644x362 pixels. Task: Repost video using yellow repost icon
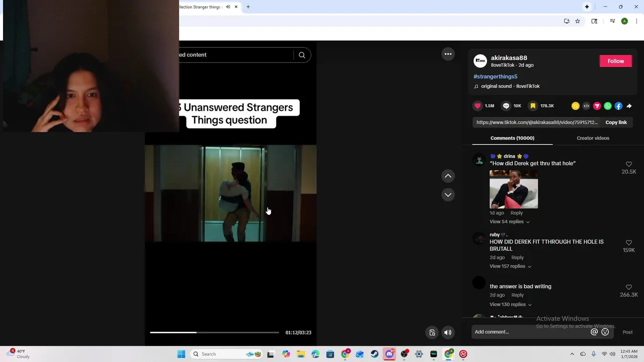[x=575, y=106]
